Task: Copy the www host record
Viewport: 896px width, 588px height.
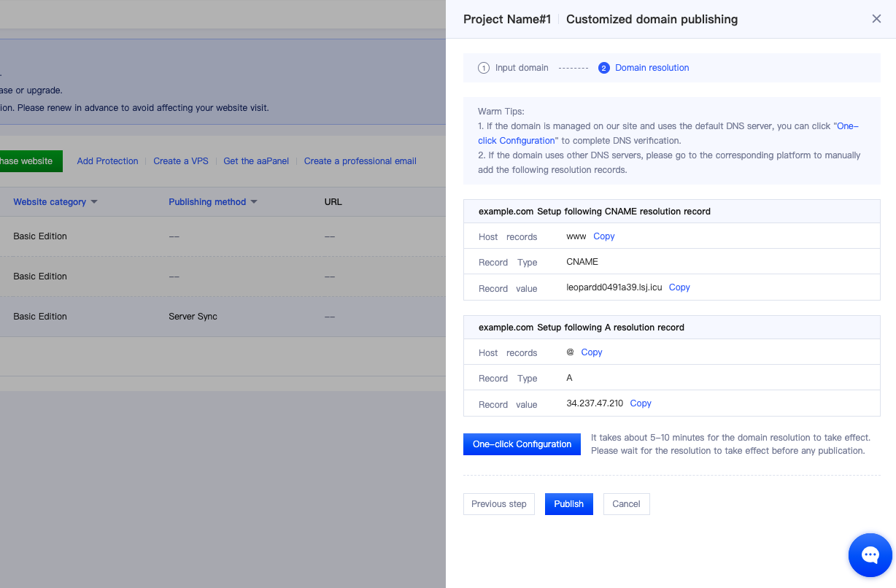Action: (603, 236)
